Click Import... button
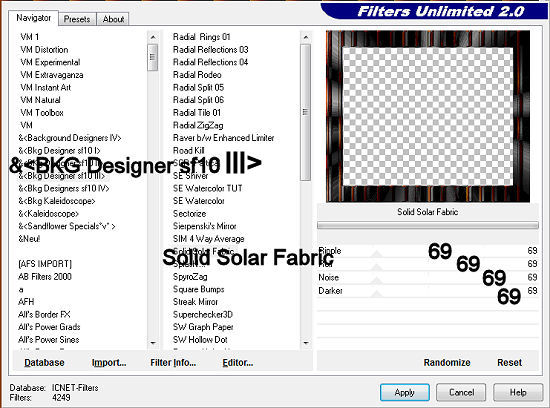The image size is (550, 408). pyautogui.click(x=109, y=362)
